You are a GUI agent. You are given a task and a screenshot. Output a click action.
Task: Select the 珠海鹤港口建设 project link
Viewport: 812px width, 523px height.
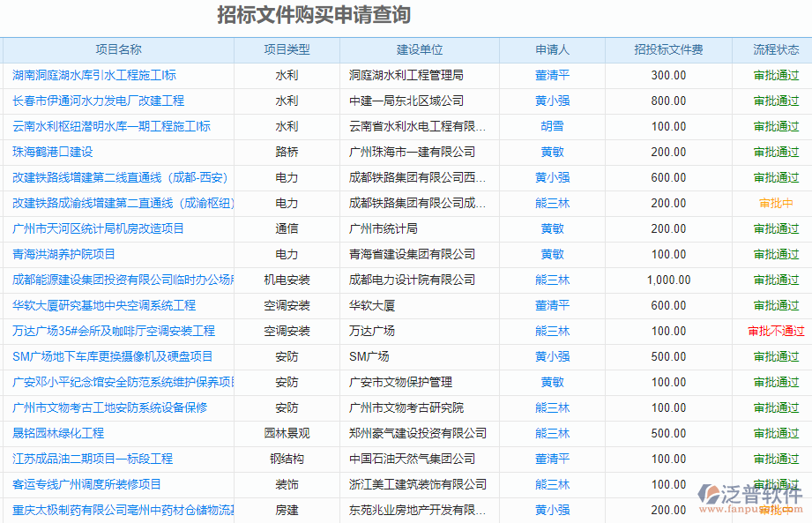click(52, 153)
